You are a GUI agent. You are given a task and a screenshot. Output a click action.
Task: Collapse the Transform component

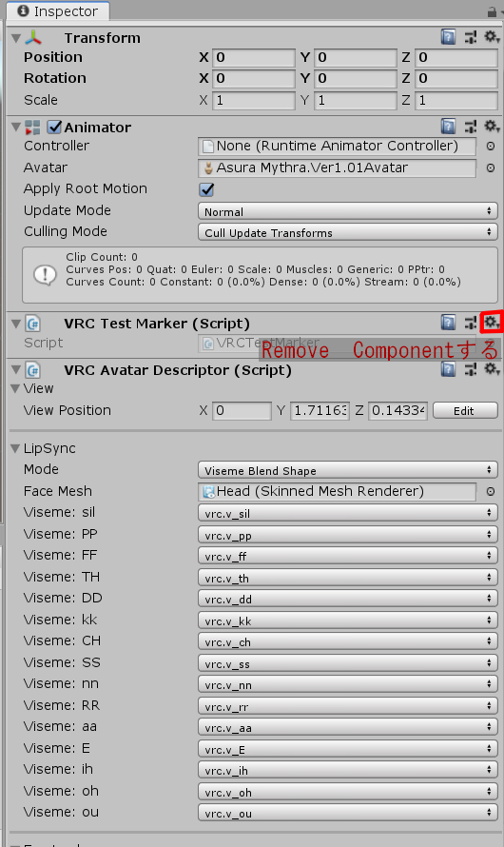[15, 38]
